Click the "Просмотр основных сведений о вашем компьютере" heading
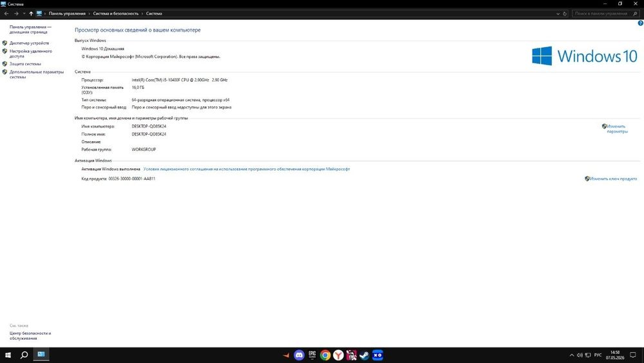 [138, 30]
